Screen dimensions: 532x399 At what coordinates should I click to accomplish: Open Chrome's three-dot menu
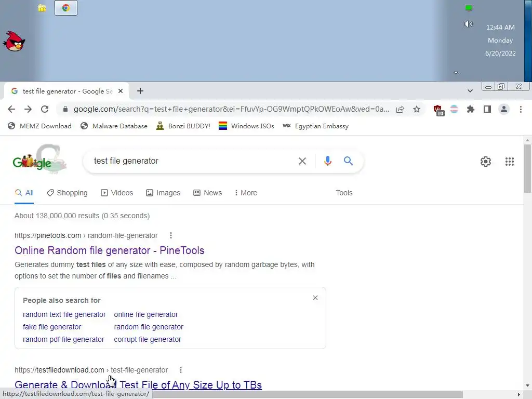(521, 109)
